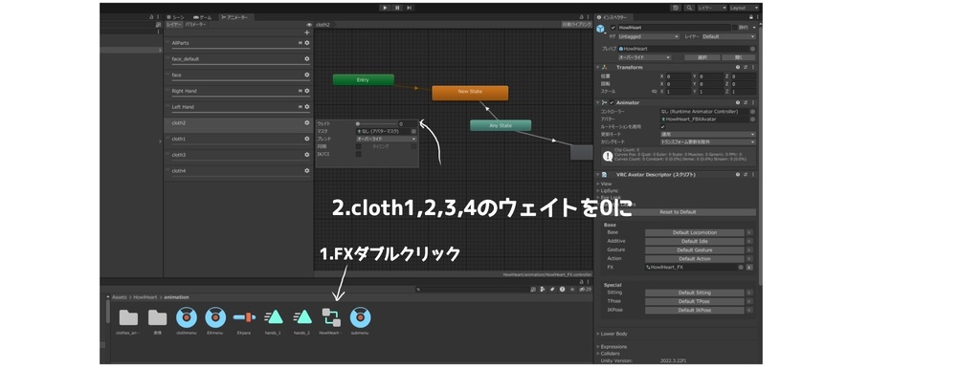The height and width of the screenshot is (368, 980).
Task: Open the オーバーライド prefab overrides dropdown
Action: [x=644, y=56]
